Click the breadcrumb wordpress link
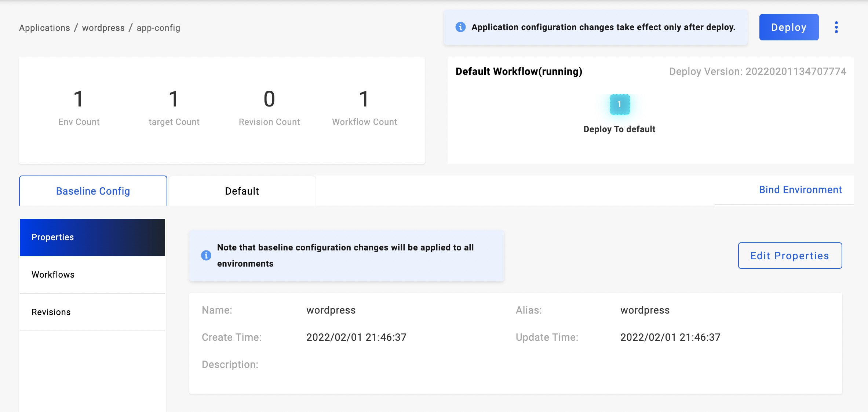 click(102, 26)
